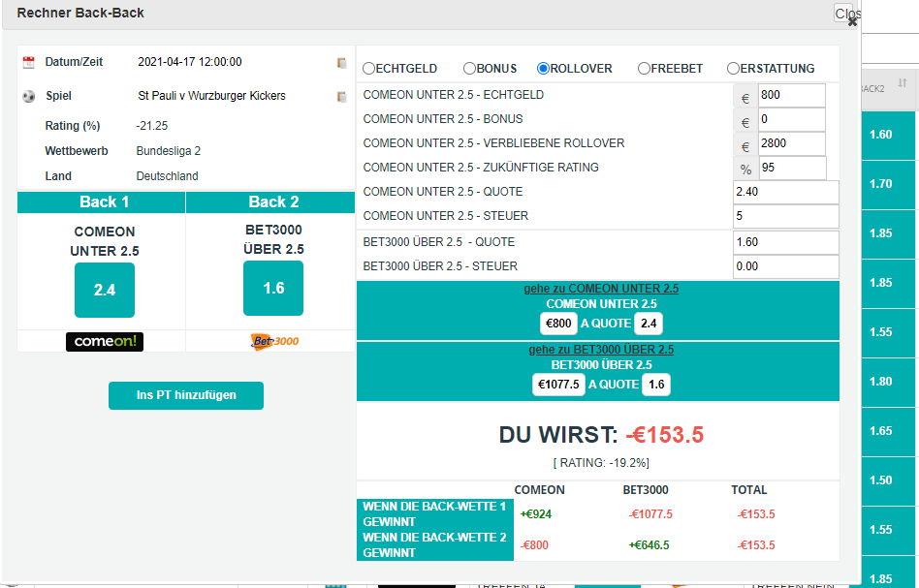This screenshot has width=919, height=588.
Task: Select the BONUS radio option
Action: click(x=469, y=69)
